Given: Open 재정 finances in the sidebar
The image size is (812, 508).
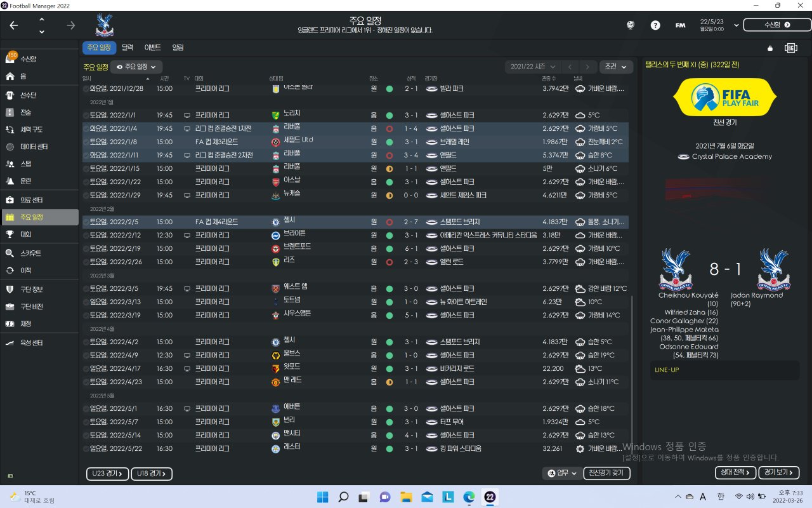Looking at the screenshot, I should pyautogui.click(x=39, y=324).
